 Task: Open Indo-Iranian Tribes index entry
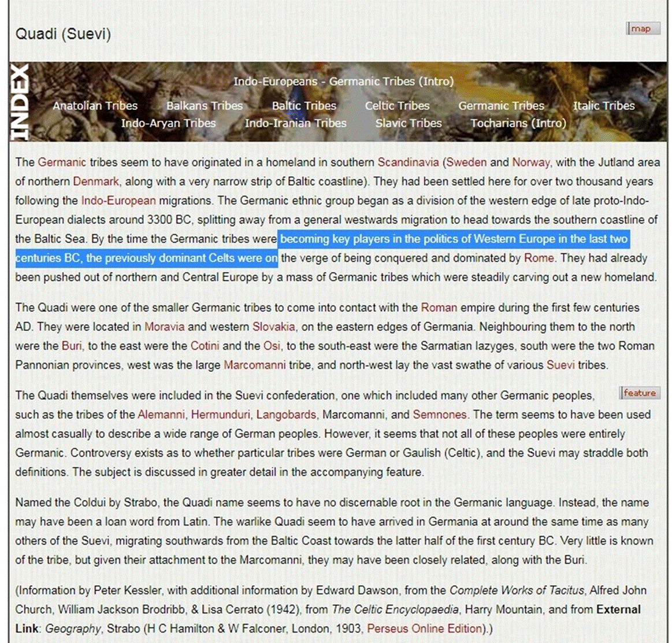pyautogui.click(x=295, y=123)
